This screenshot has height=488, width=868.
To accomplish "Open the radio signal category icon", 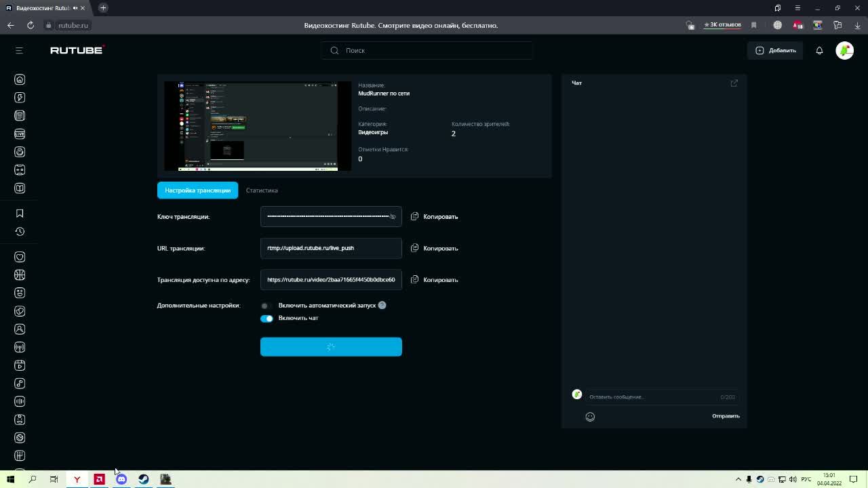I will point(20,347).
